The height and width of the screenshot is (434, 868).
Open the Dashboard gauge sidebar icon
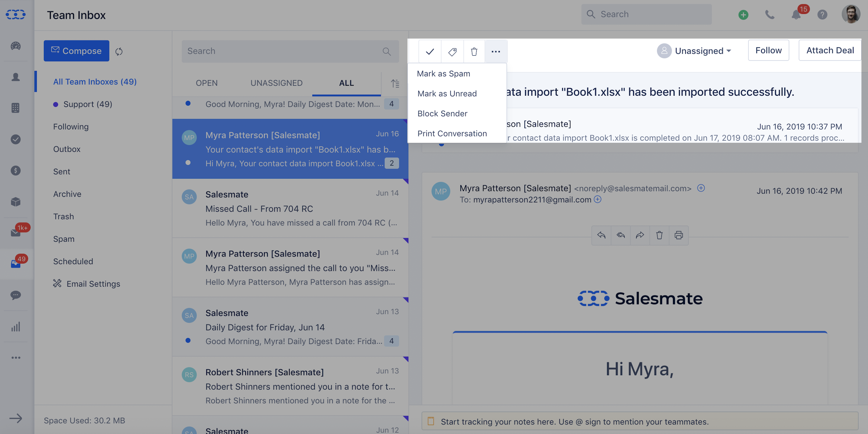coord(15,46)
